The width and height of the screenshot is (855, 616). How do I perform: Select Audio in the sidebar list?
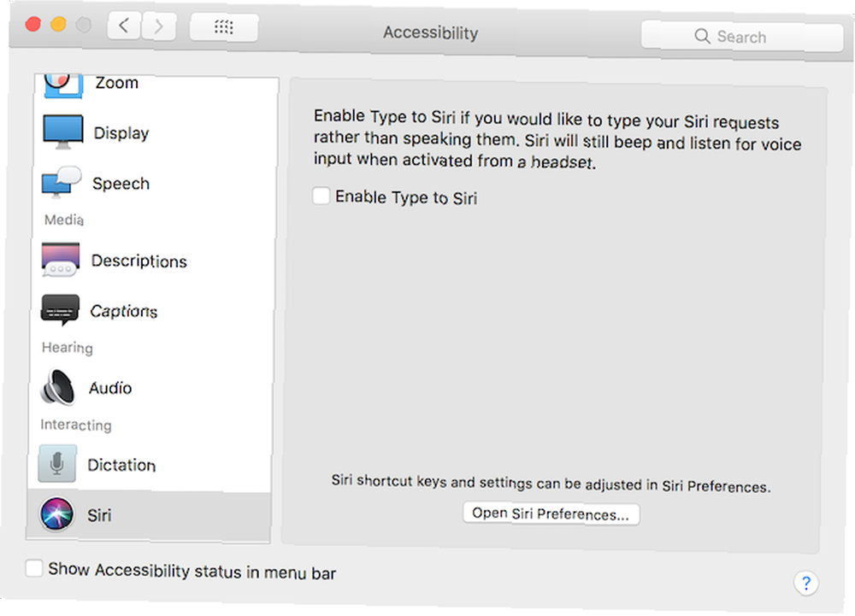[150, 388]
